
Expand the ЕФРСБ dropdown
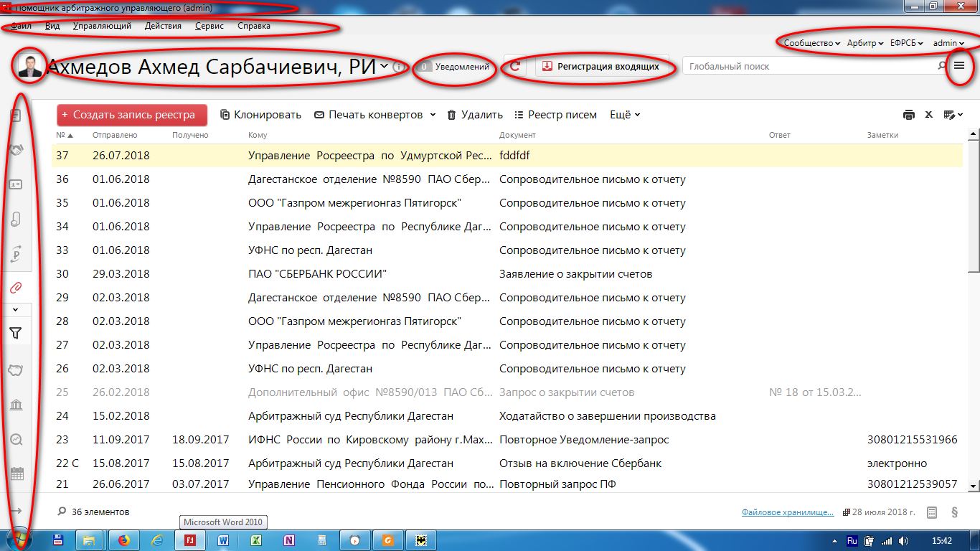[x=906, y=43]
